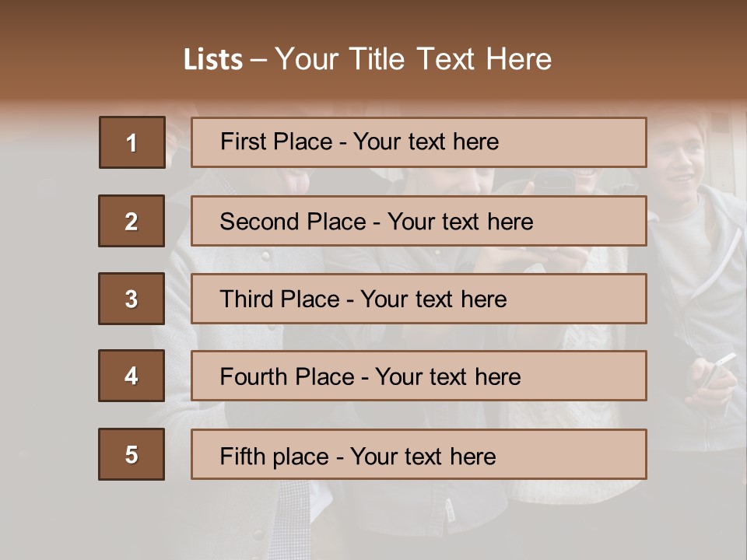The image size is (747, 560).
Task: Select the brown box numbered 2
Action: (x=132, y=221)
